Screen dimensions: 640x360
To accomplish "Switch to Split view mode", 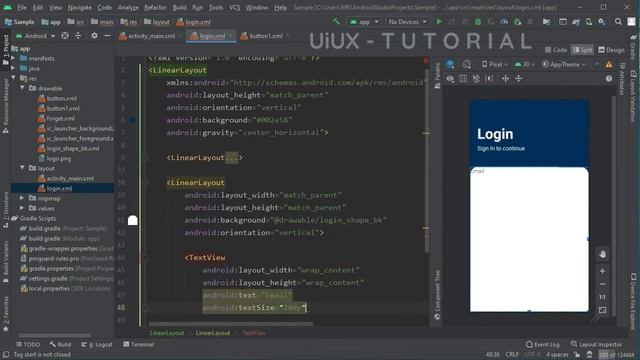I will (x=582, y=50).
